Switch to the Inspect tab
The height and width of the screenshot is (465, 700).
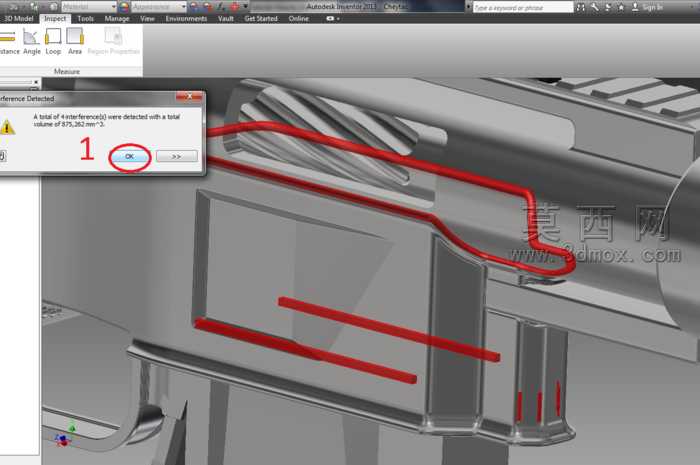(55, 19)
